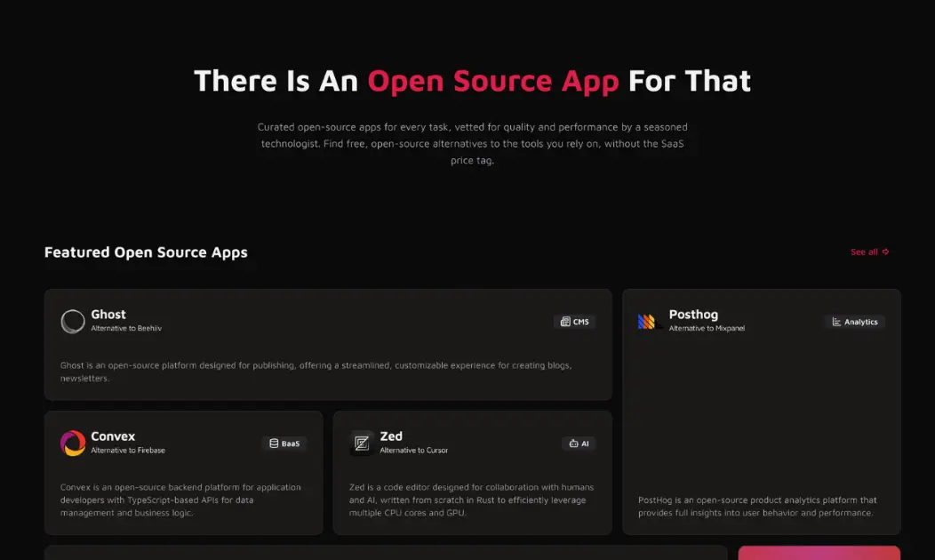Image resolution: width=935 pixels, height=560 pixels.
Task: Click the database icon on the BaaS badge
Action: (x=272, y=443)
